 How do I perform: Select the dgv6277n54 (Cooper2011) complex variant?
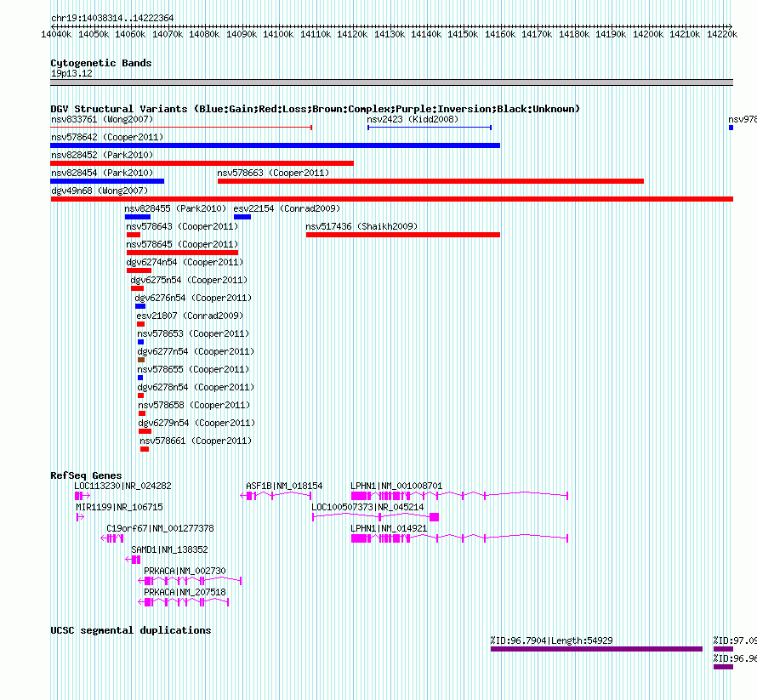pos(141,360)
